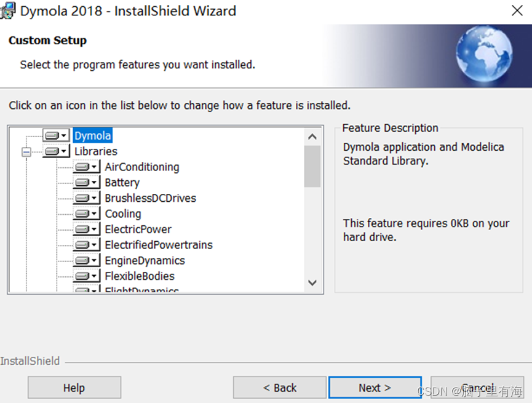Click the feature list scrollbar thumb
532x403 pixels.
click(312, 166)
